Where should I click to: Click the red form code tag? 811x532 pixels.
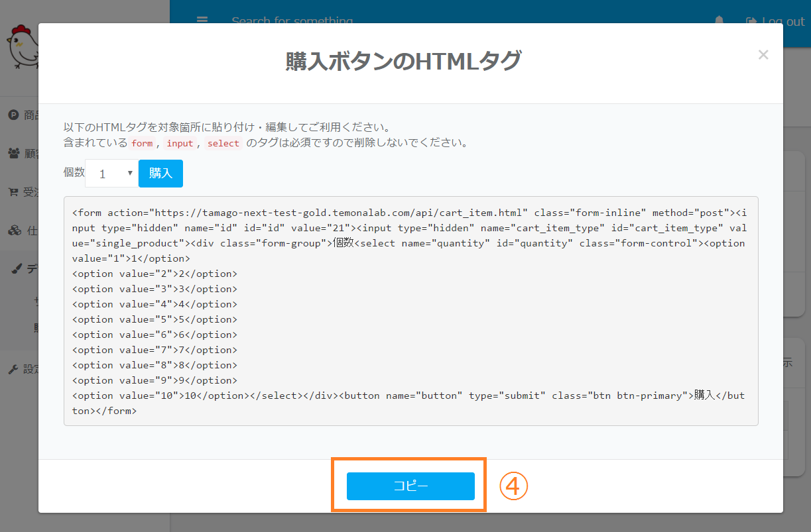tap(142, 143)
